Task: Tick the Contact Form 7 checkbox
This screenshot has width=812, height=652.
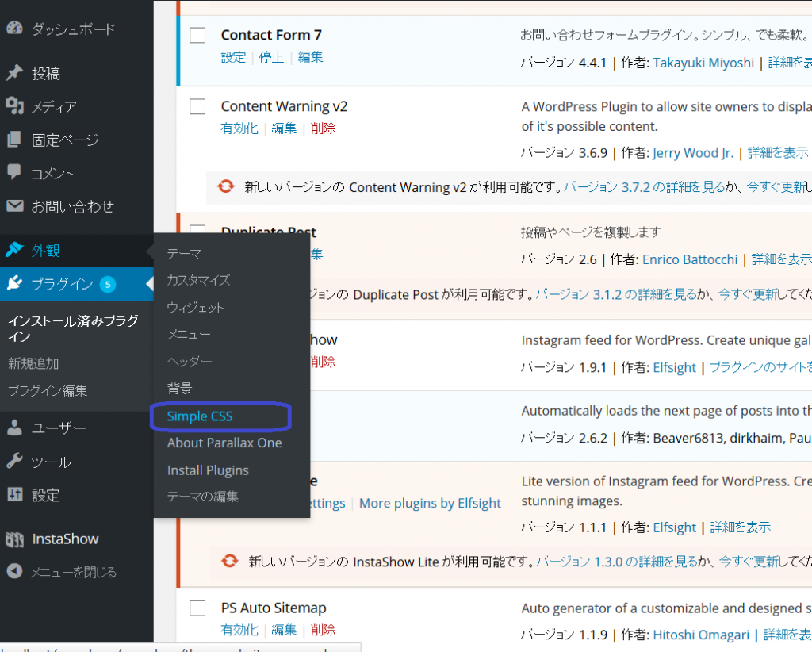Action: click(197, 36)
